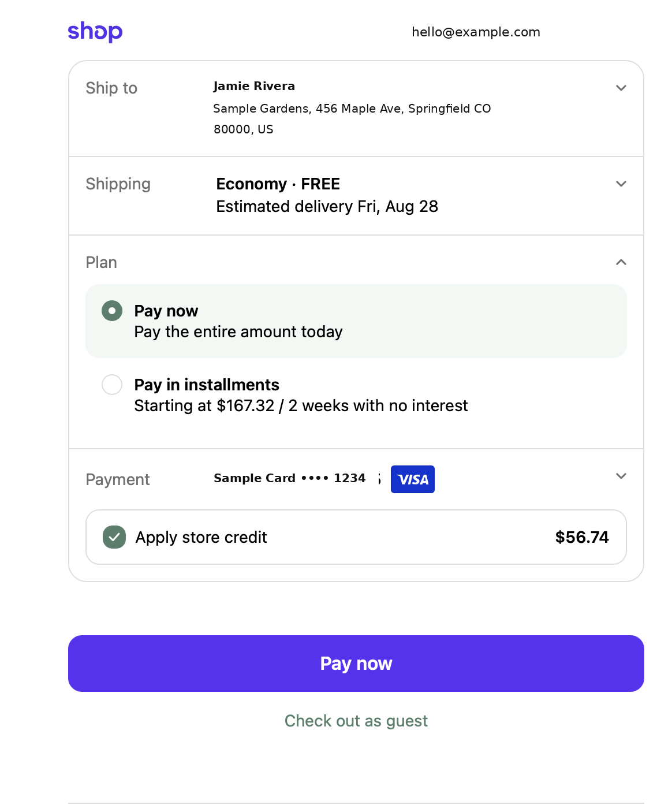
Task: Expand the Ship to section chevron
Action: (x=621, y=88)
